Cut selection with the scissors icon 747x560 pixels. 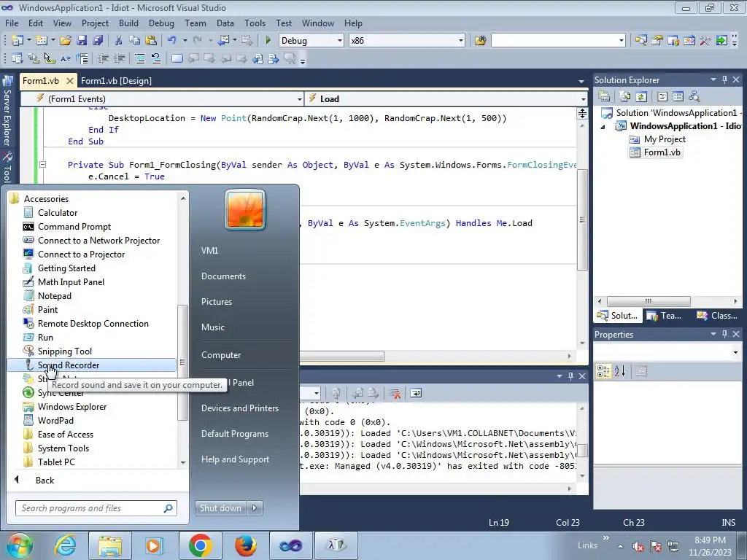[x=119, y=41]
